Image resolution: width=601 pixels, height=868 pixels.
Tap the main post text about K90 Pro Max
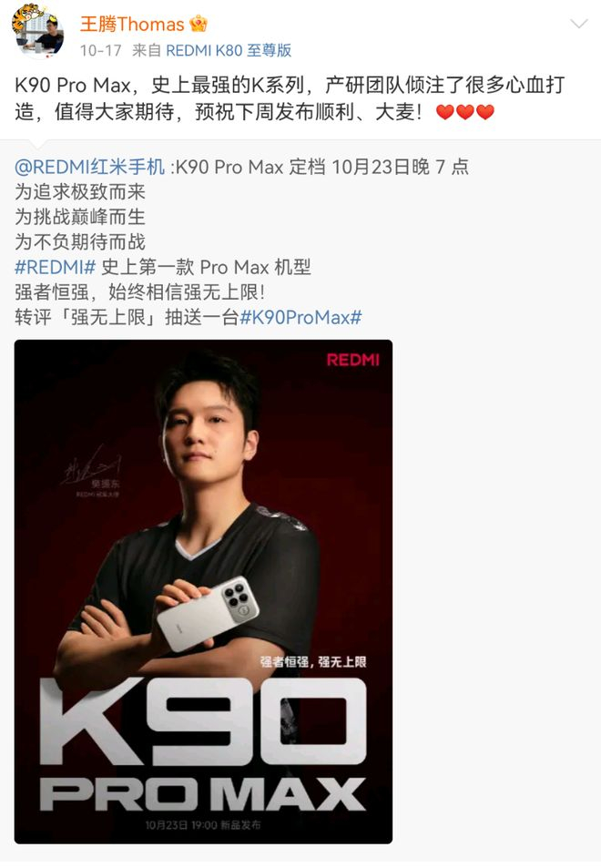pyautogui.click(x=290, y=98)
